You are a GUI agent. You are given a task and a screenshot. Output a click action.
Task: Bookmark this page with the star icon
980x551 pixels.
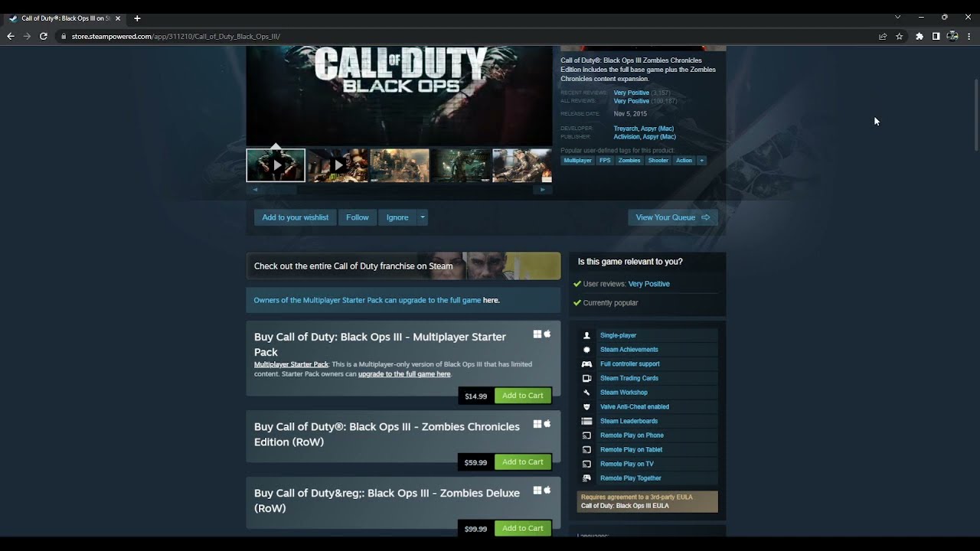point(900,36)
